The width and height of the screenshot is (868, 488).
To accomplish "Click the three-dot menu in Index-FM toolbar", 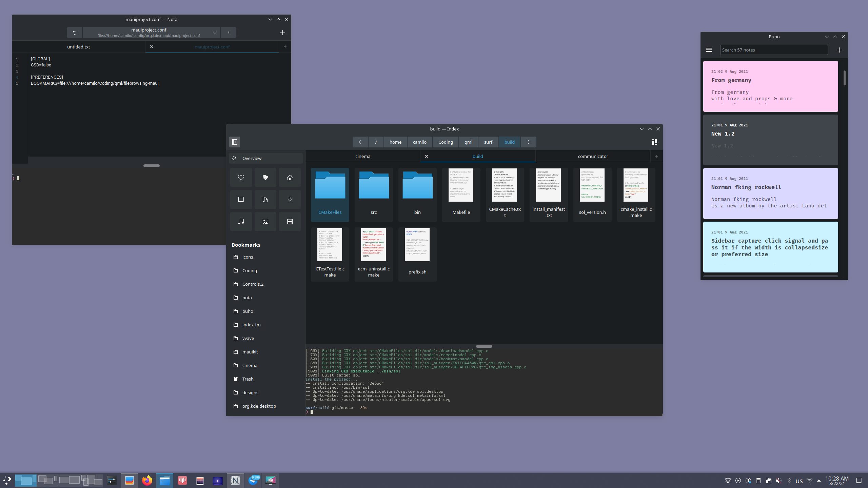I will [x=528, y=142].
